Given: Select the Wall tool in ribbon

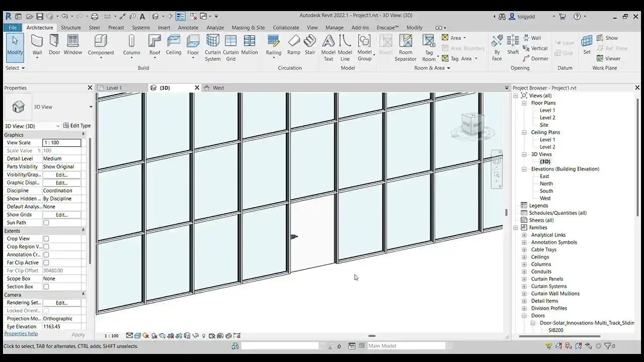Looking at the screenshot, I should 37,44.
